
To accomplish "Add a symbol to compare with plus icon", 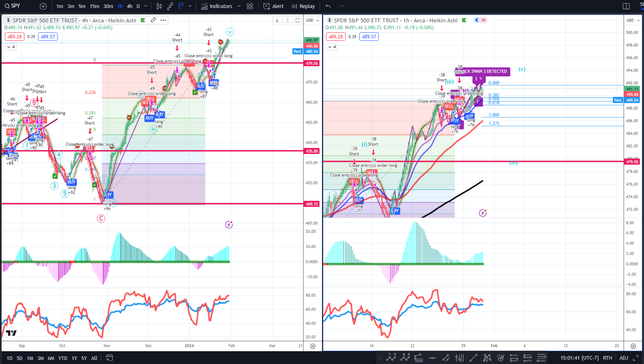I will tap(43, 6).
